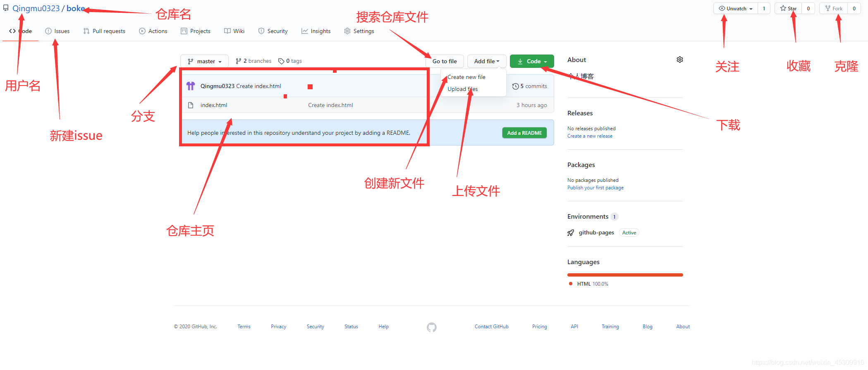The width and height of the screenshot is (868, 370).
Task: Open Contact GitHub footer link
Action: point(492,327)
